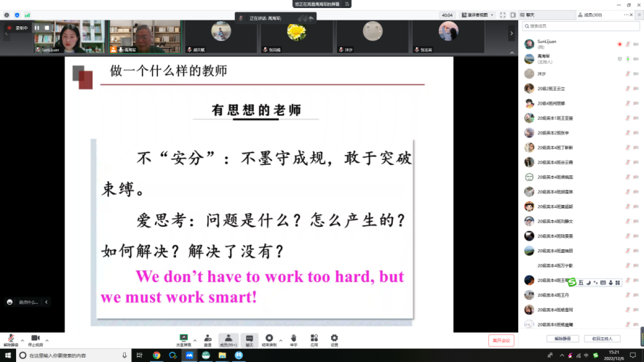
Task: Switch to the Chat (聊天) panel tab
Action: (x=529, y=15)
